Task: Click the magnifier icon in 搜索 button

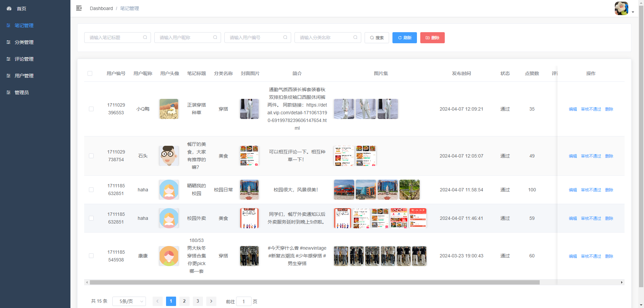Action: pos(371,38)
